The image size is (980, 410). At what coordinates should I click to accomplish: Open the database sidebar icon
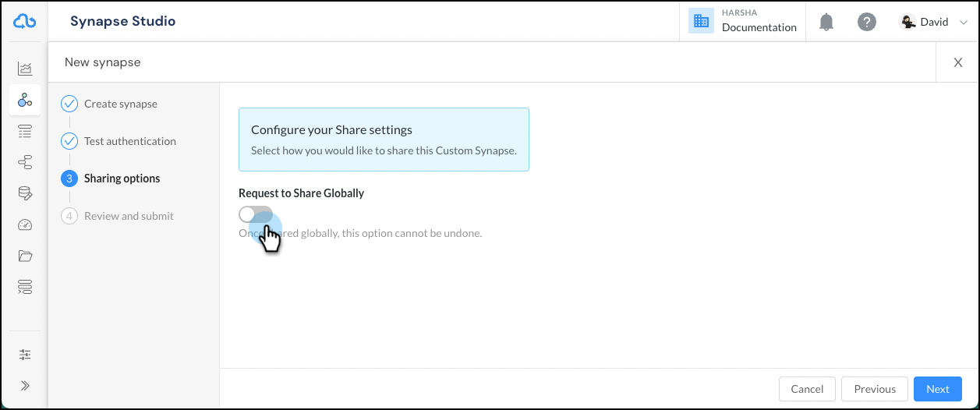(25, 193)
